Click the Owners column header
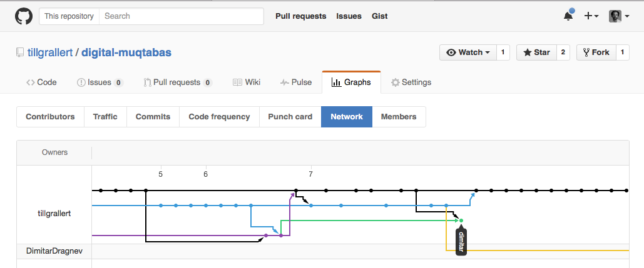 [x=54, y=152]
